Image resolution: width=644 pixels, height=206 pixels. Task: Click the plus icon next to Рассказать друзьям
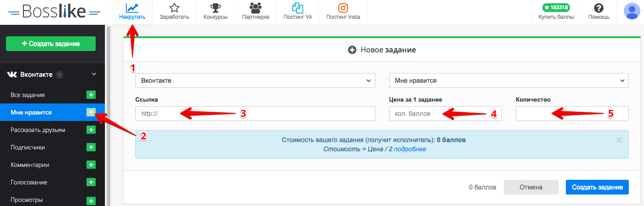click(x=91, y=130)
